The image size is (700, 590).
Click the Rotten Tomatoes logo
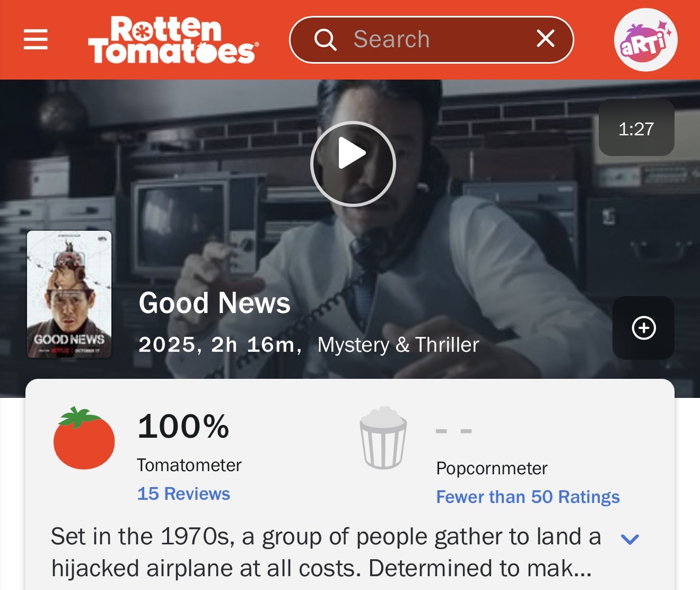click(x=173, y=40)
